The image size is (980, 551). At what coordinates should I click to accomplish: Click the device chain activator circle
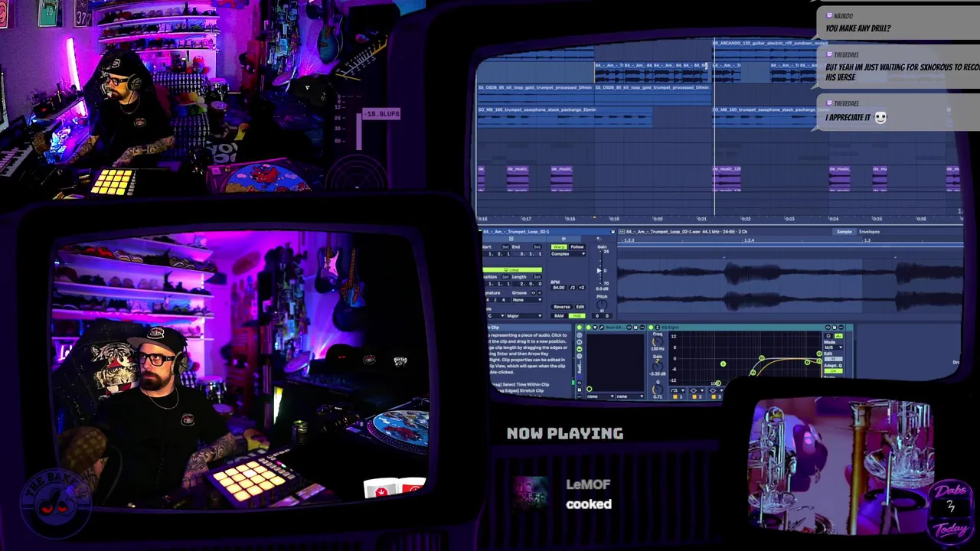[580, 328]
